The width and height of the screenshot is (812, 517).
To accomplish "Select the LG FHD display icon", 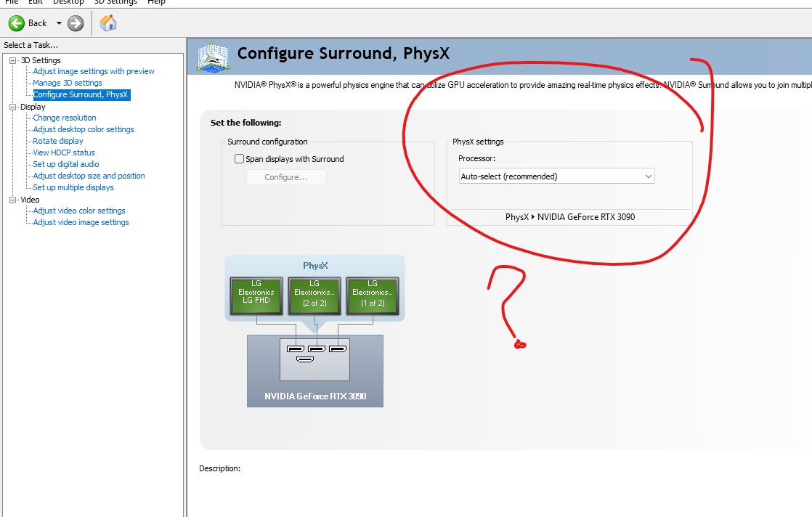I will [x=256, y=296].
